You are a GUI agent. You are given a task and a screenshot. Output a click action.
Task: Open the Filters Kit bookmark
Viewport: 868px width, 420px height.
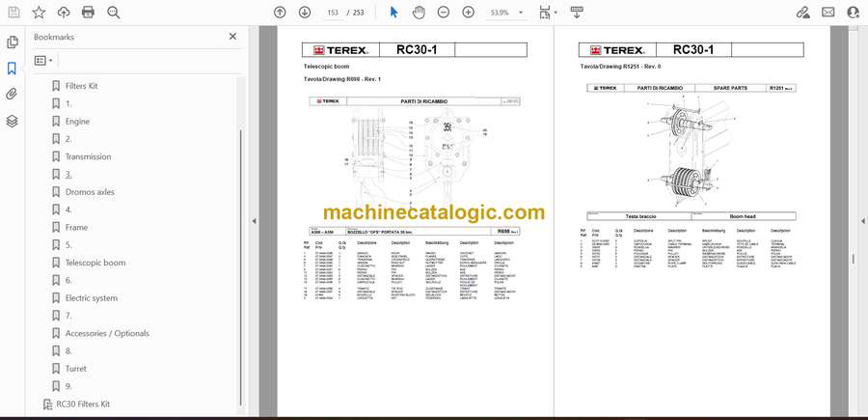[81, 86]
